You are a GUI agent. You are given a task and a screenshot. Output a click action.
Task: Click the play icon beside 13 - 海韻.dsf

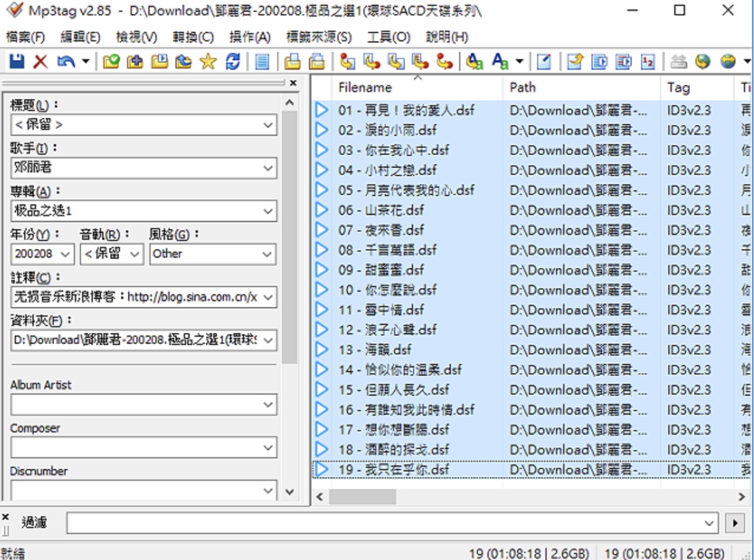click(321, 350)
